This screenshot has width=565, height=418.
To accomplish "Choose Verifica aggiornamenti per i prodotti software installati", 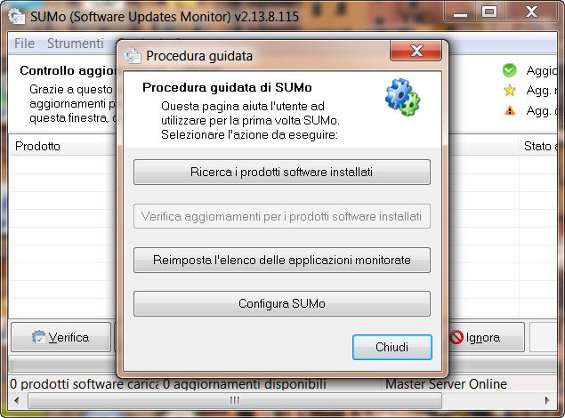I will tap(282, 216).
